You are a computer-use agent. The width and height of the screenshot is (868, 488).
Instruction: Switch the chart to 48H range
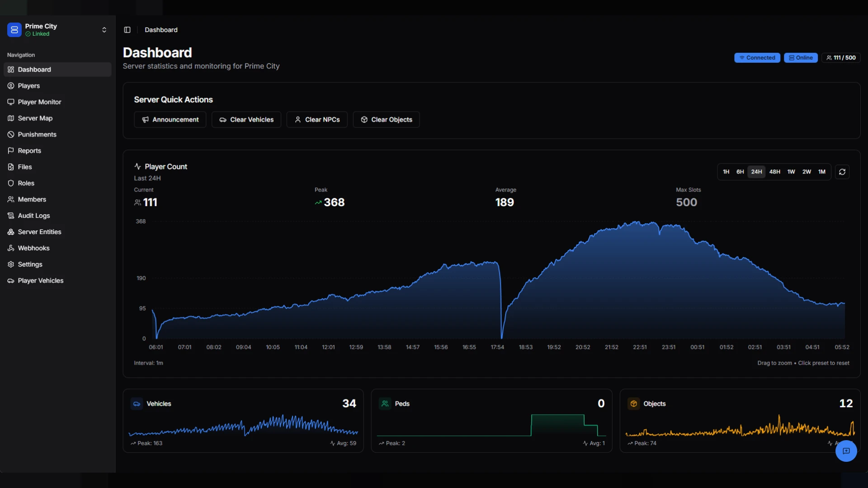(x=774, y=172)
